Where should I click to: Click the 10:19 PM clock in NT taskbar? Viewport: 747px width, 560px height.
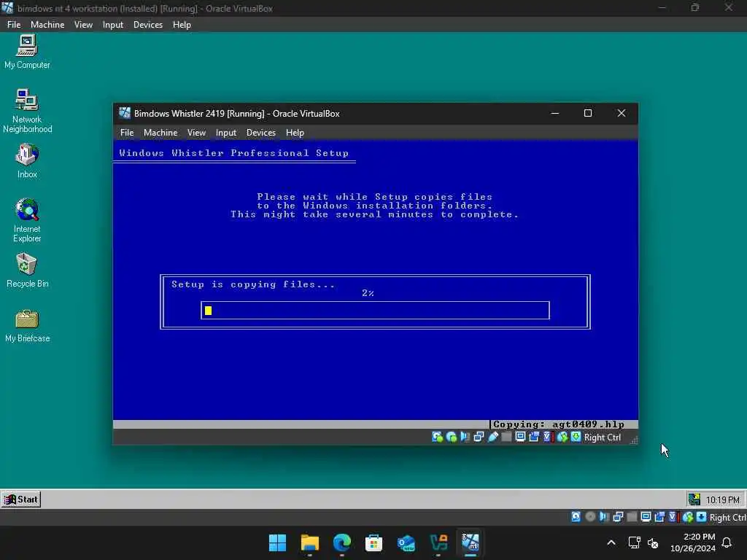pos(722,500)
